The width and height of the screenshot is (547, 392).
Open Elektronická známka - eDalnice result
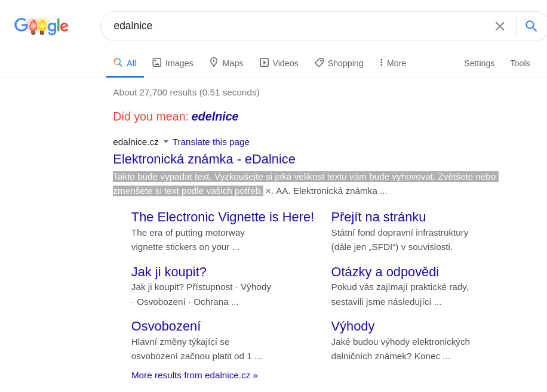click(x=204, y=159)
